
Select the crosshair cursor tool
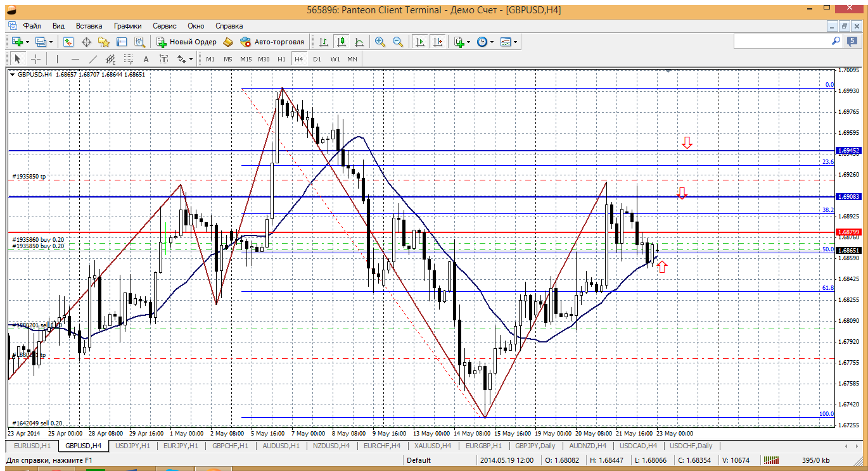pos(36,59)
